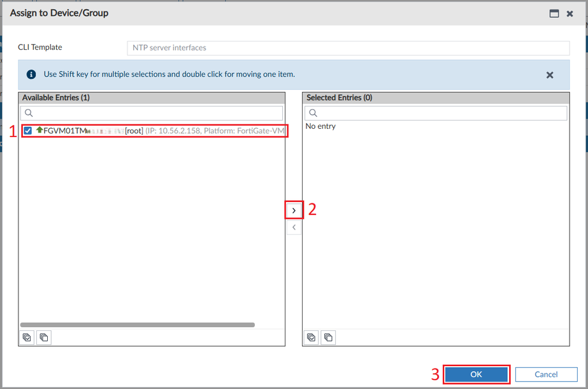Confirm assignment with the OK button

(476, 374)
